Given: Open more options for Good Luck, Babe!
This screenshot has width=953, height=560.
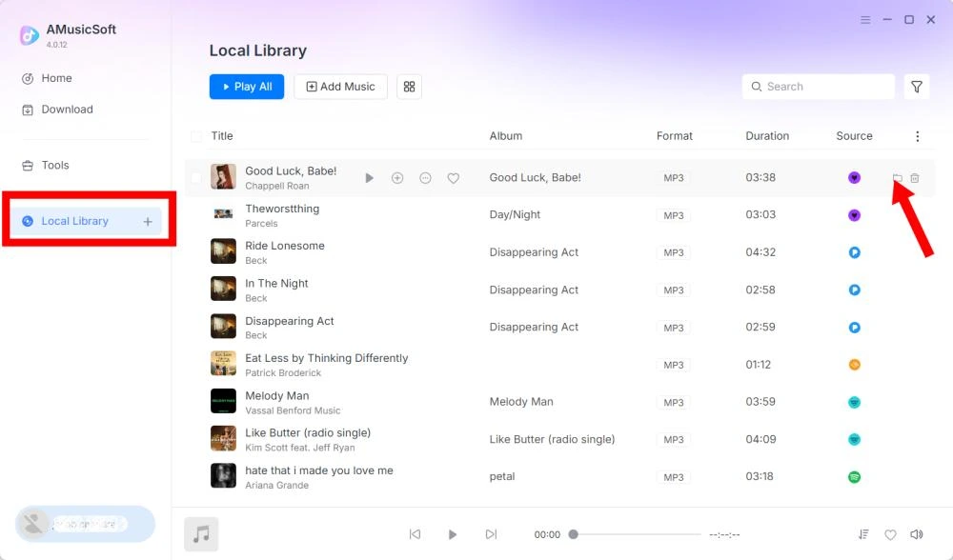Looking at the screenshot, I should (x=425, y=178).
